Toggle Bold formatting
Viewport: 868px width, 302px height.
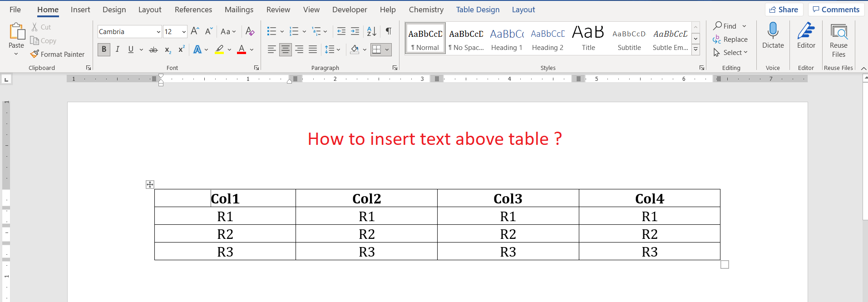pos(104,50)
